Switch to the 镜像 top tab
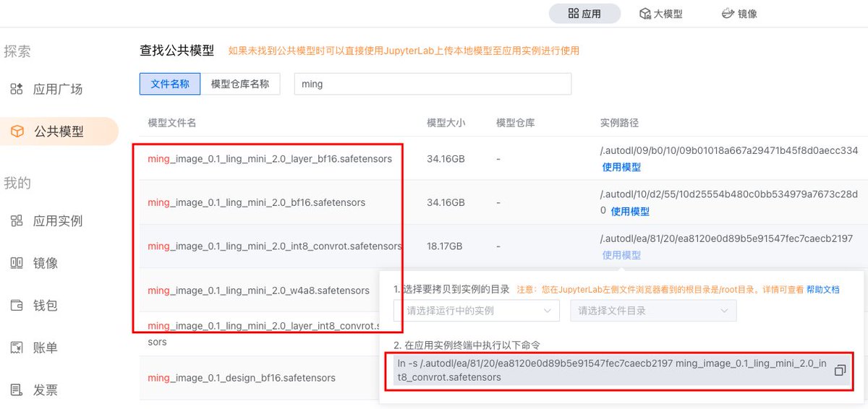This screenshot has height=409, width=868. [739, 14]
